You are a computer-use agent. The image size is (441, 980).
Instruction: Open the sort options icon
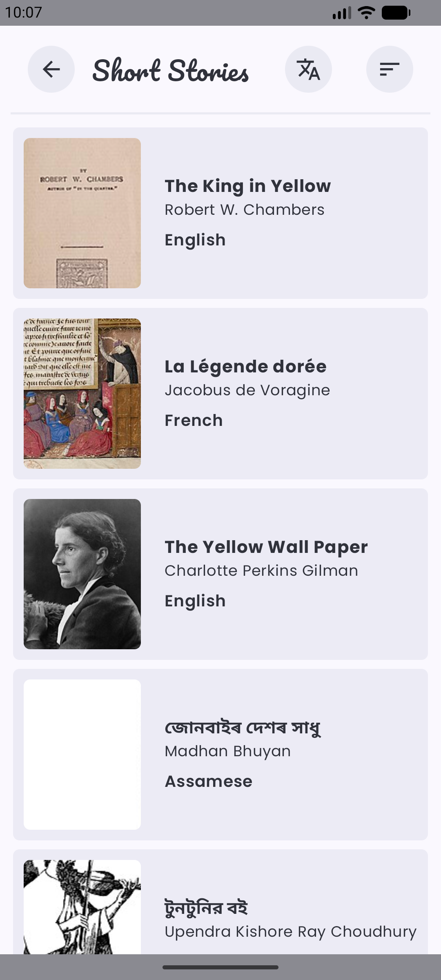[x=390, y=69]
